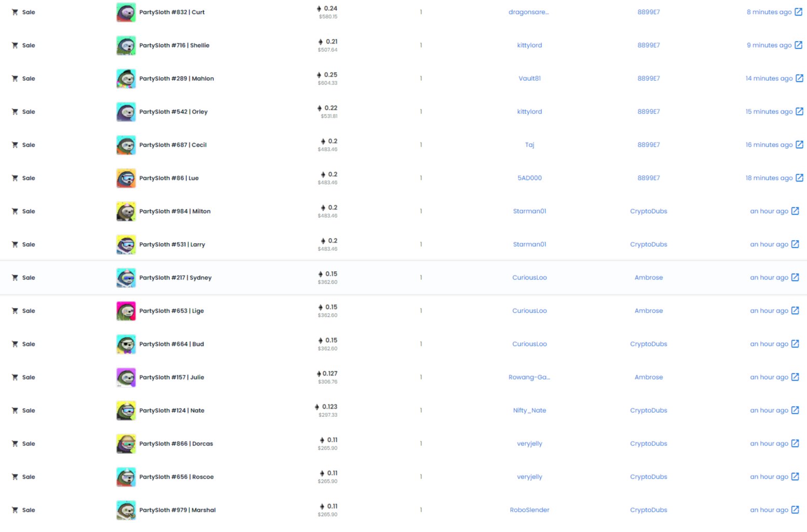
Task: Open external link icon in PartySloth #979 Marshal row
Action: tap(795, 510)
